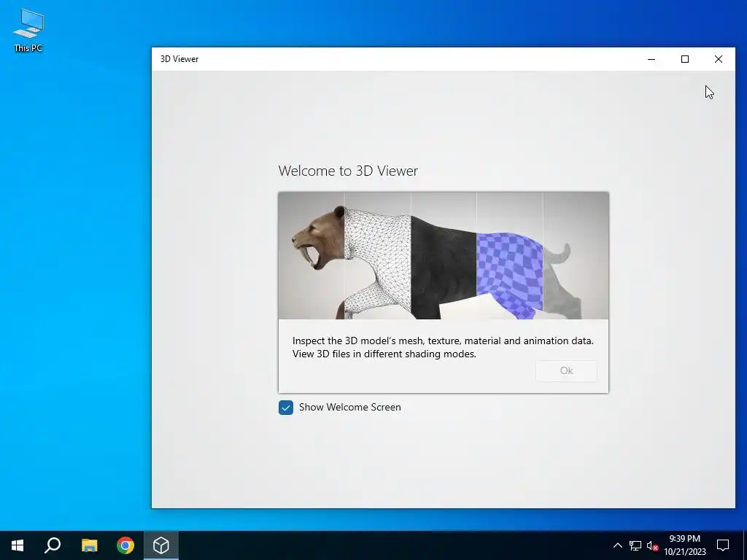Click the Ok button in welcome dialog
This screenshot has width=747, height=560.
566,370
